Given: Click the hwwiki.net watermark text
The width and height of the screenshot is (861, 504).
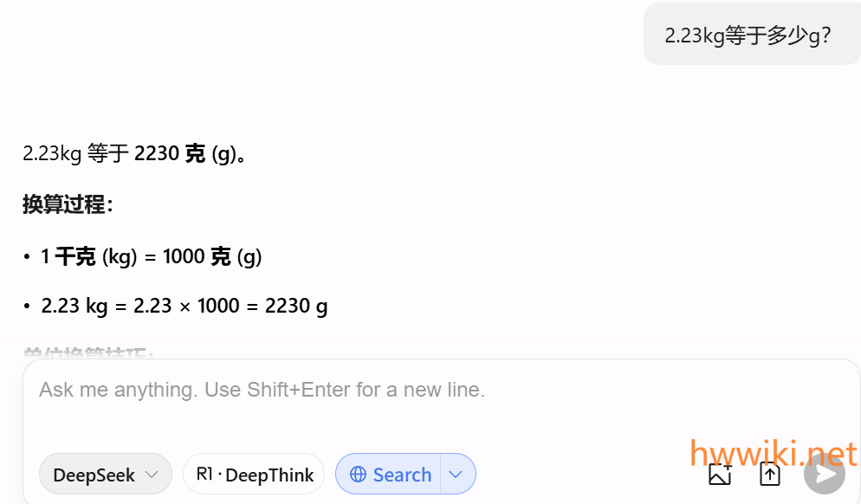Looking at the screenshot, I should click(x=773, y=454).
